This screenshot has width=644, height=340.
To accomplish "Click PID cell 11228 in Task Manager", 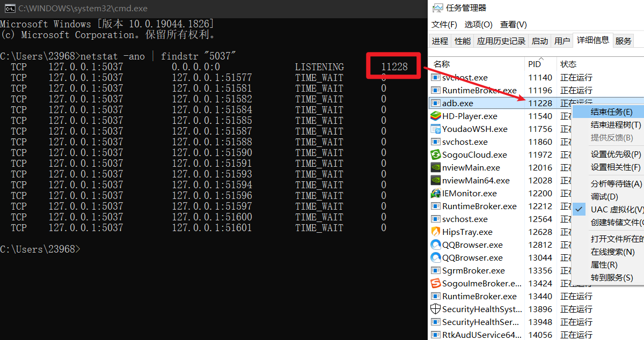I will [x=540, y=103].
